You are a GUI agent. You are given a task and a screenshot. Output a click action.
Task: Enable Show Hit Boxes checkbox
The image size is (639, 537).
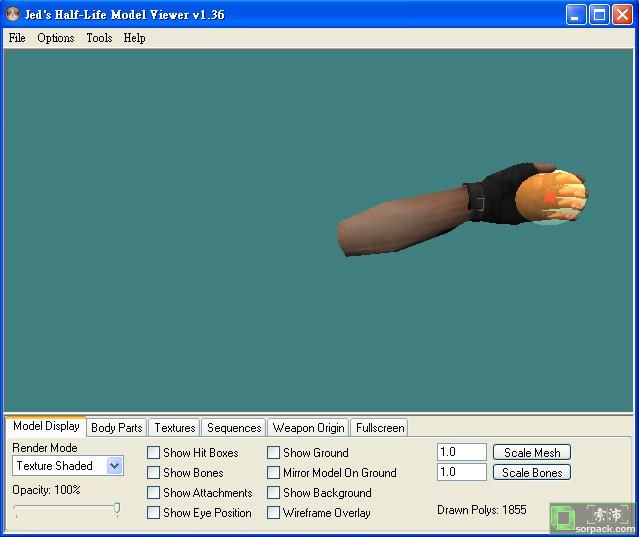154,453
